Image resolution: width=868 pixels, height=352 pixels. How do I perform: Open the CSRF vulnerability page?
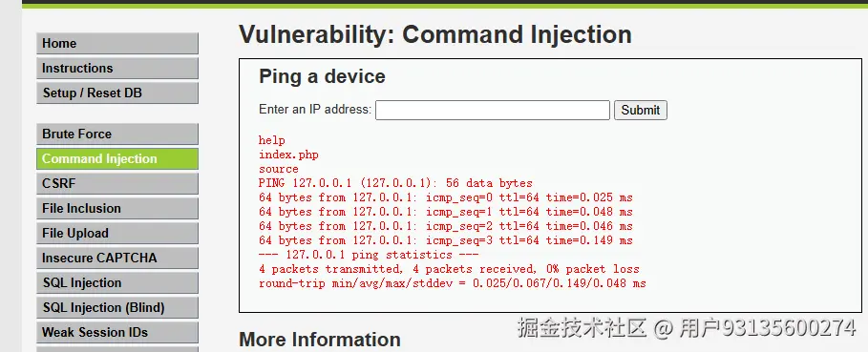coord(117,183)
